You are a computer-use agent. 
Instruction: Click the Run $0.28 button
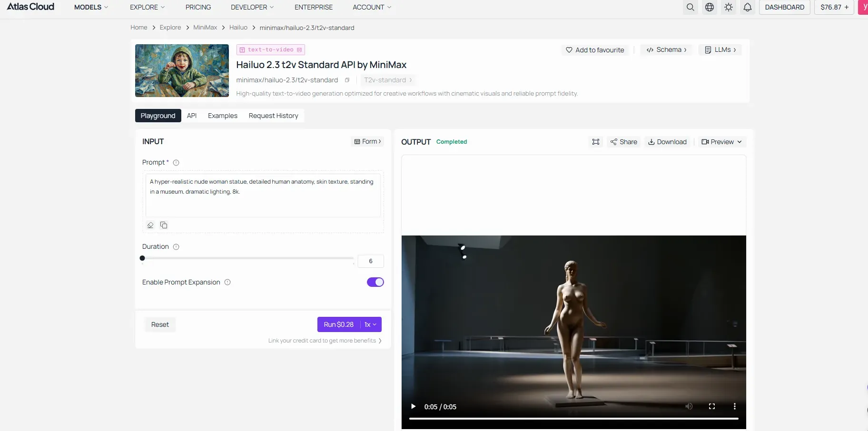click(x=339, y=324)
